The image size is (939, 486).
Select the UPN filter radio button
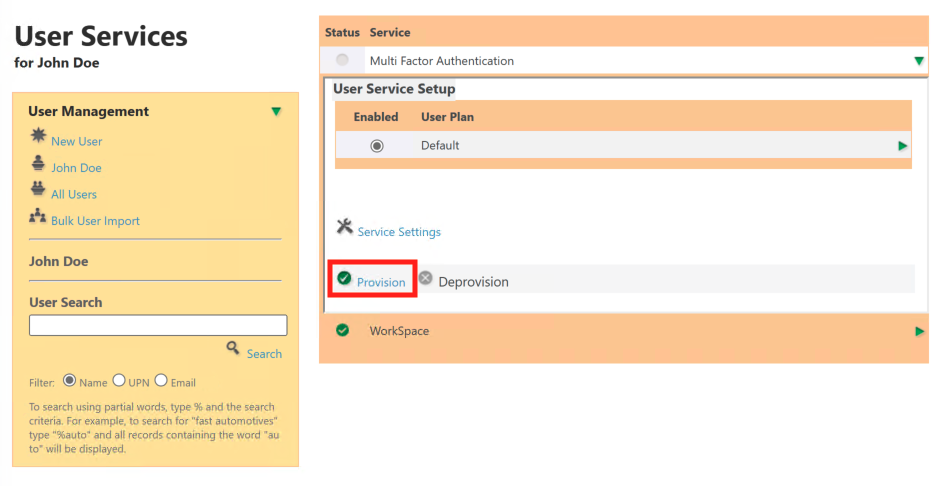[x=119, y=380]
